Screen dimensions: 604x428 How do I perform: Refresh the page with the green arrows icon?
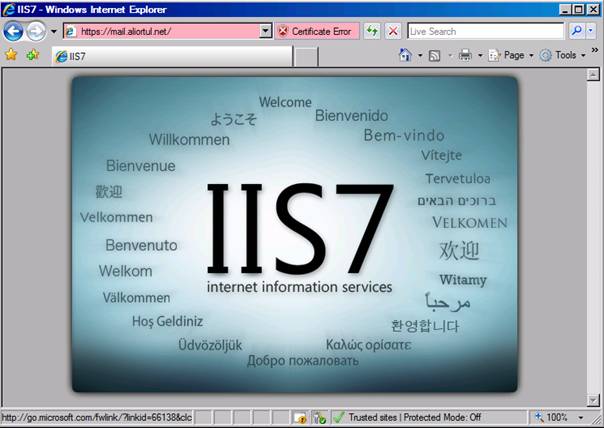tap(372, 31)
